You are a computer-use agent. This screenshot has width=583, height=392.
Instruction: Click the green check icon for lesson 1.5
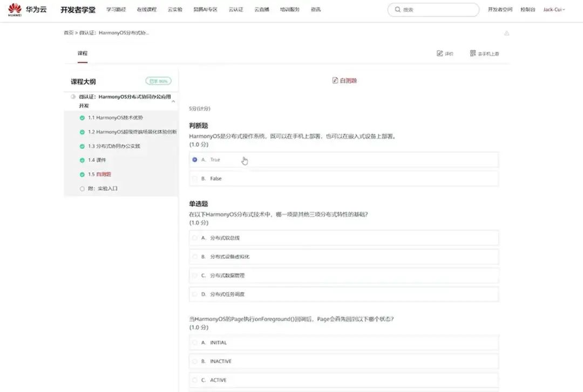82,174
